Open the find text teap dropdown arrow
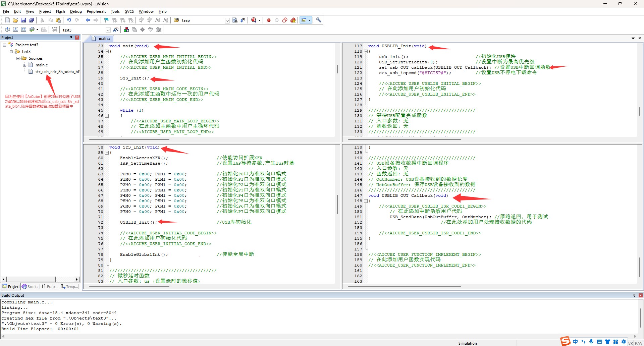This screenshot has width=644, height=346. pos(227,20)
